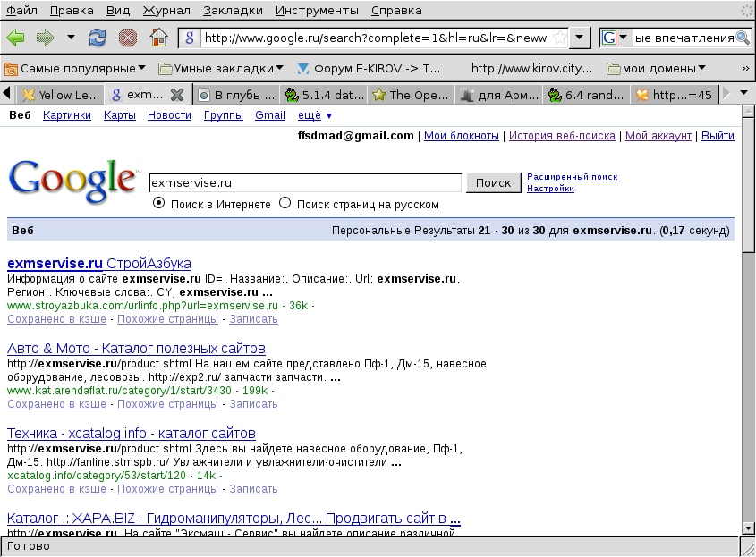The width and height of the screenshot is (756, 557).
Task: Click the search magnifier in the search box
Action: (743, 38)
